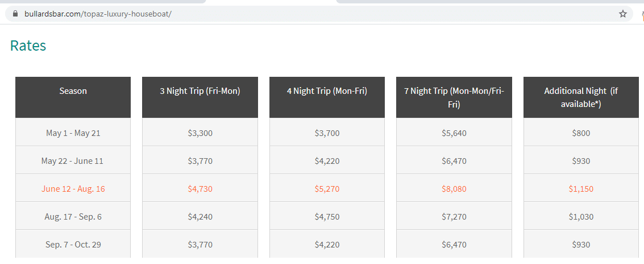Click the Rates heading
644x264 pixels.
pos(28,46)
